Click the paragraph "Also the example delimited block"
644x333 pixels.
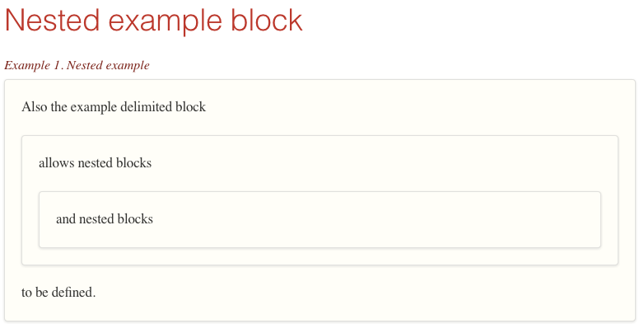[114, 107]
